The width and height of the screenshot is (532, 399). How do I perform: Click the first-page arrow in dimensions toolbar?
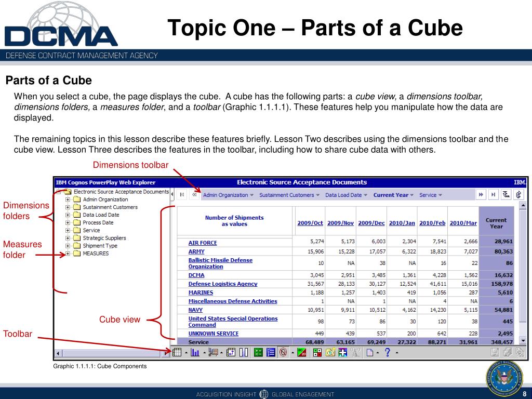coord(182,195)
